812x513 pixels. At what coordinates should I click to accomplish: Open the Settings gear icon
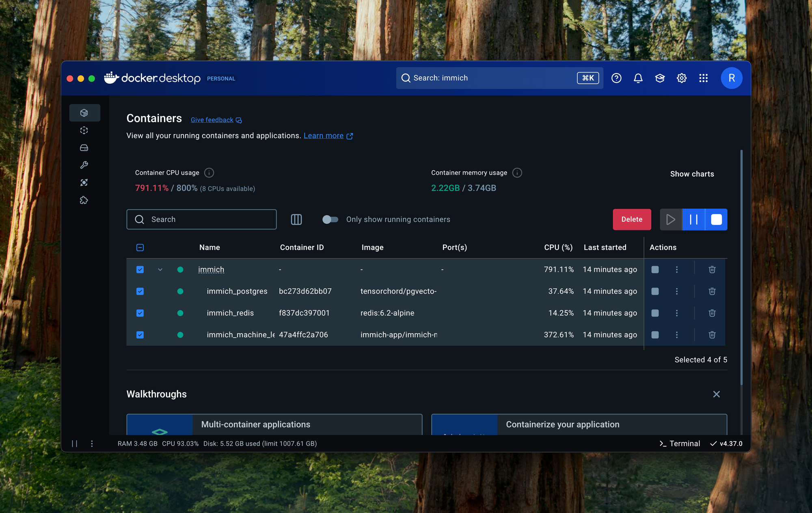[x=682, y=78]
